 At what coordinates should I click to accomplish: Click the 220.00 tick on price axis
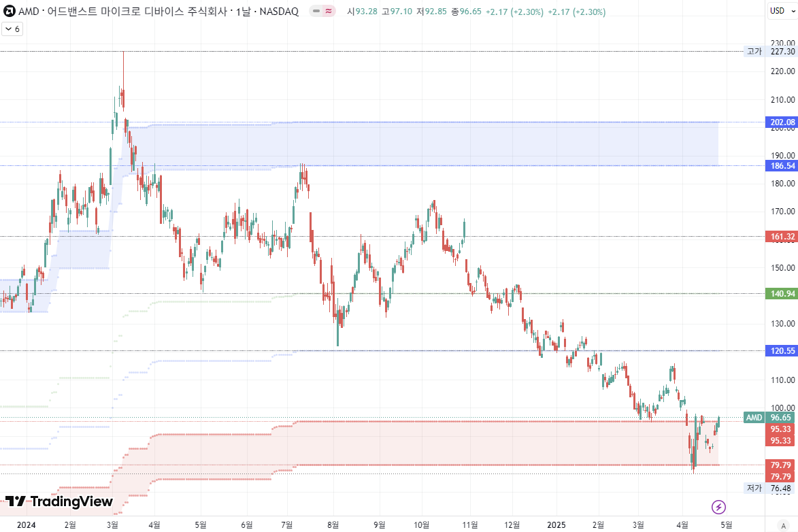pyautogui.click(x=783, y=71)
